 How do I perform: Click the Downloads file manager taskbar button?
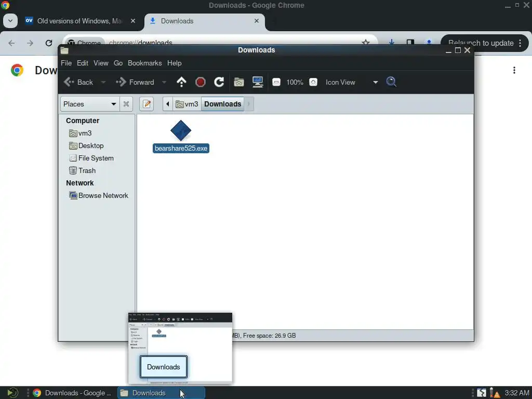pos(161,393)
